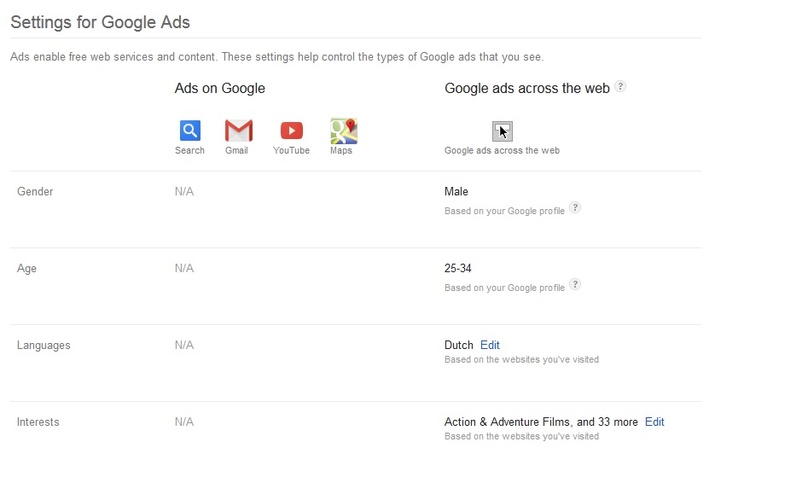
Task: Edit the Dutch language setting
Action: (490, 345)
